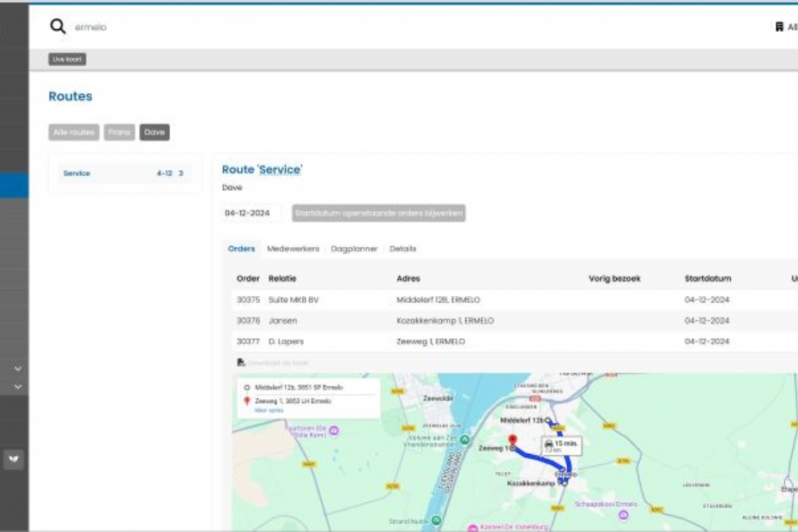
Task: Select the Details tab
Action: coord(402,249)
